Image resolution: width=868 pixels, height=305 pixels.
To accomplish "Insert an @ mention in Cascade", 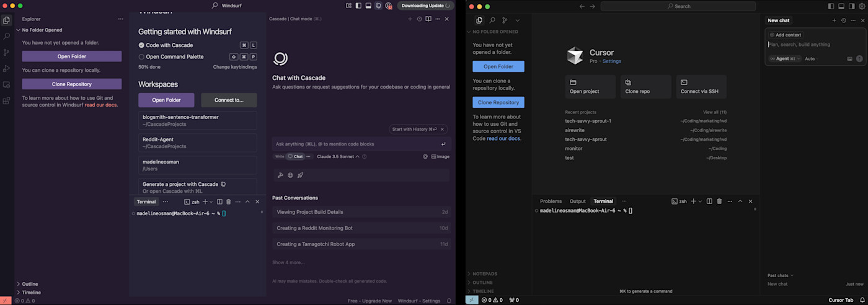I will coord(425,157).
